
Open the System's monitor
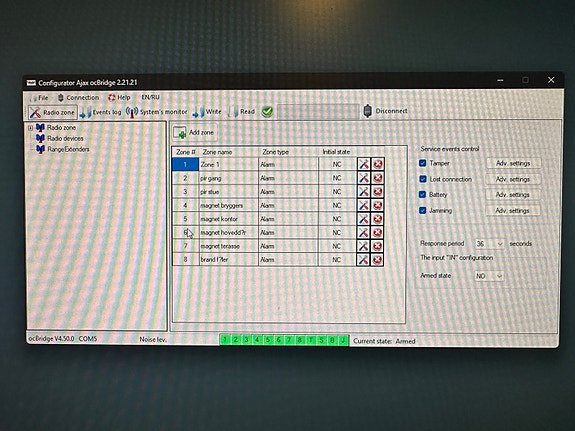pyautogui.click(x=157, y=112)
